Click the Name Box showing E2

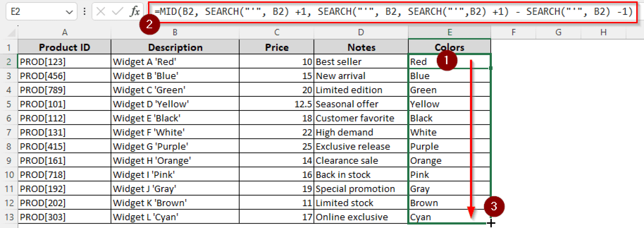35,12
